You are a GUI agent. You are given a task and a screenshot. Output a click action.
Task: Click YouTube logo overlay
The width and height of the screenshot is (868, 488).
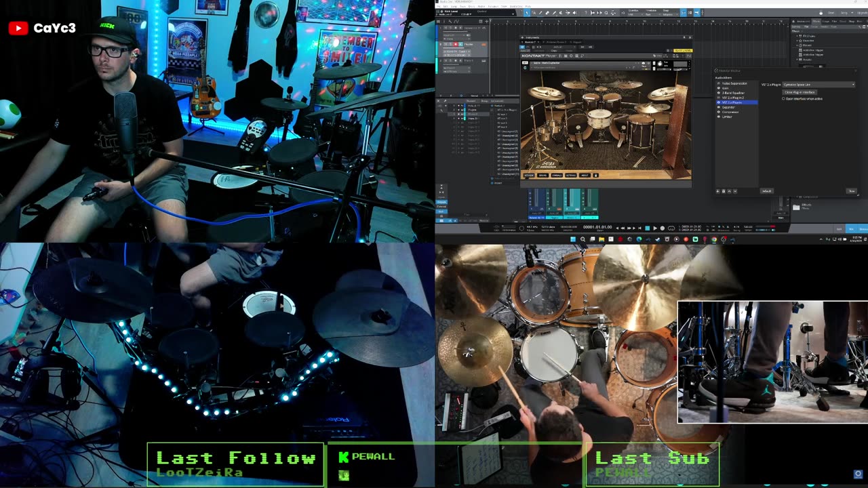(x=18, y=28)
